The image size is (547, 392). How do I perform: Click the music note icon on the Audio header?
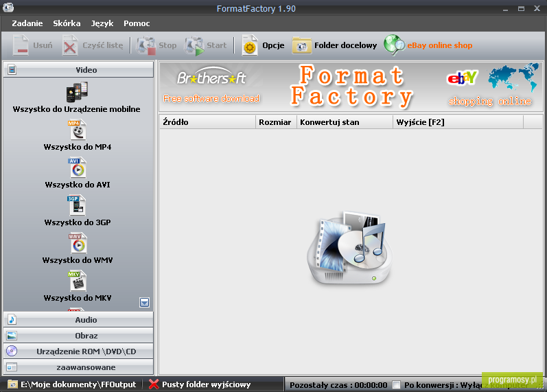12,319
